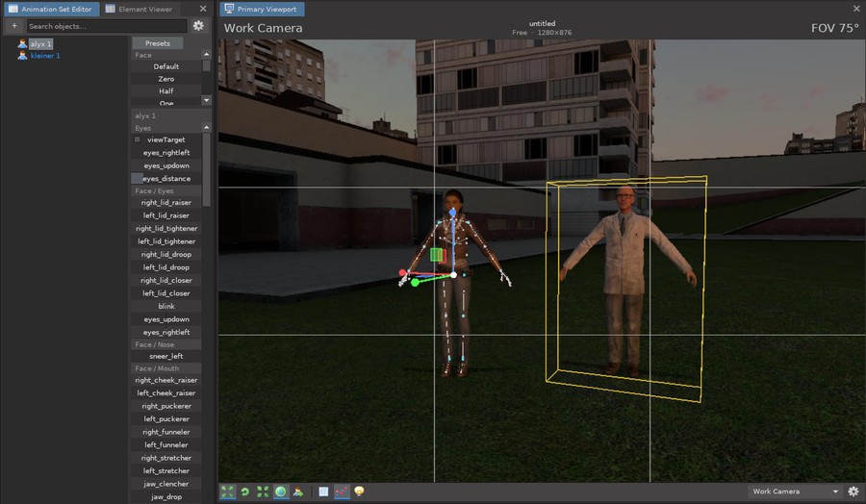Click right_stretcher control
866x504 pixels.
[166, 458]
